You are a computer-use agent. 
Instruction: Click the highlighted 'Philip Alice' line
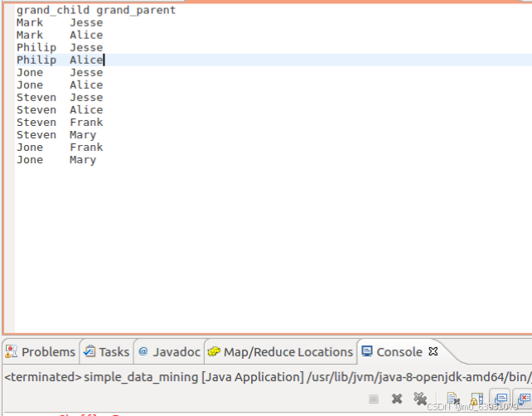pyautogui.click(x=60, y=60)
